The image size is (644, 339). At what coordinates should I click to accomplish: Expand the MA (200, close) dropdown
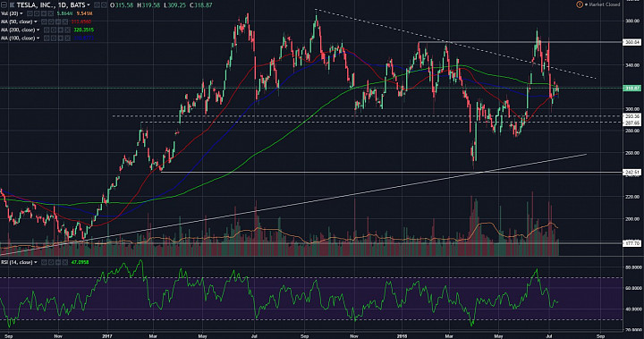click(38, 30)
